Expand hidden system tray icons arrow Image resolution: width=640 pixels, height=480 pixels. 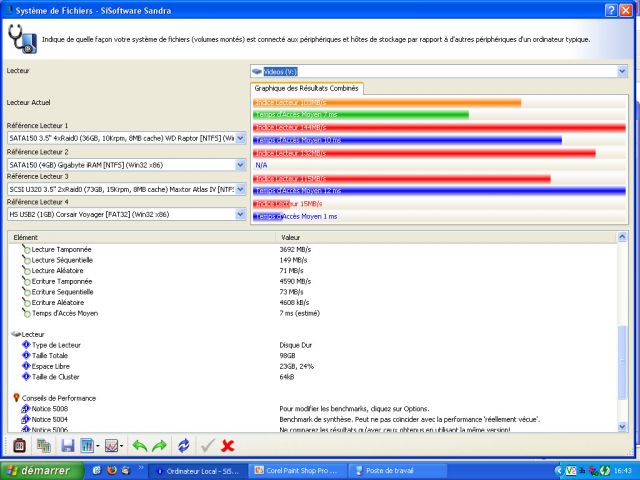click(x=558, y=471)
